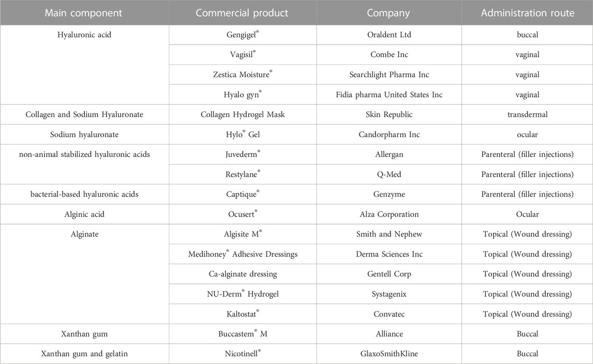Click the GlaxoSmithKline company cell
This screenshot has height=364, width=593.
389,354
